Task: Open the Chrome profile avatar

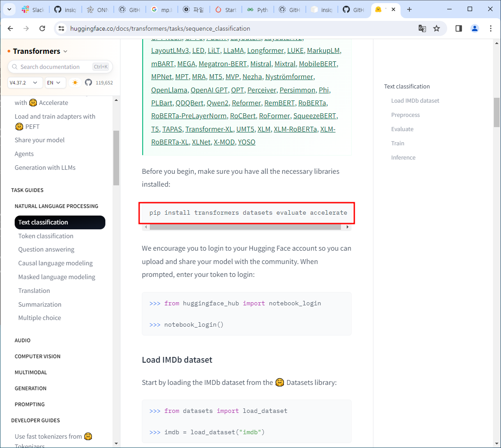Action: (x=474, y=28)
